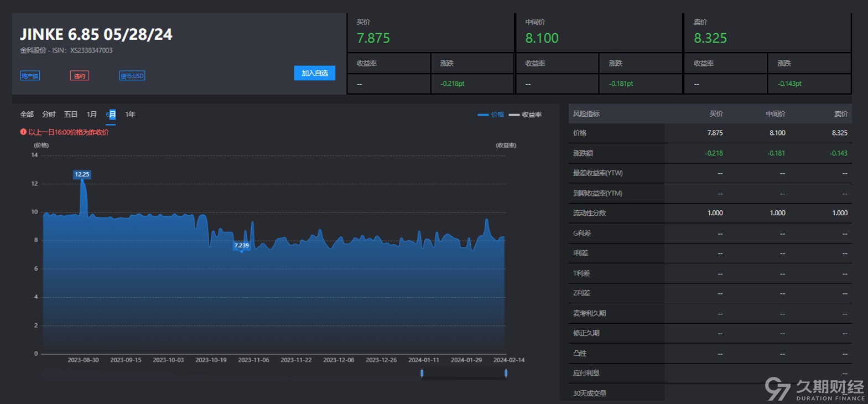868x404 pixels.
Task: Click the 货币:USD currency tag
Action: point(132,76)
